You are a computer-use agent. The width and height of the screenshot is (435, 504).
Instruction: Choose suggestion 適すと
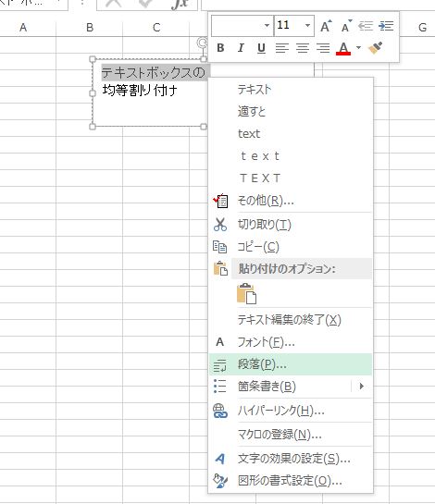pyautogui.click(x=291, y=111)
